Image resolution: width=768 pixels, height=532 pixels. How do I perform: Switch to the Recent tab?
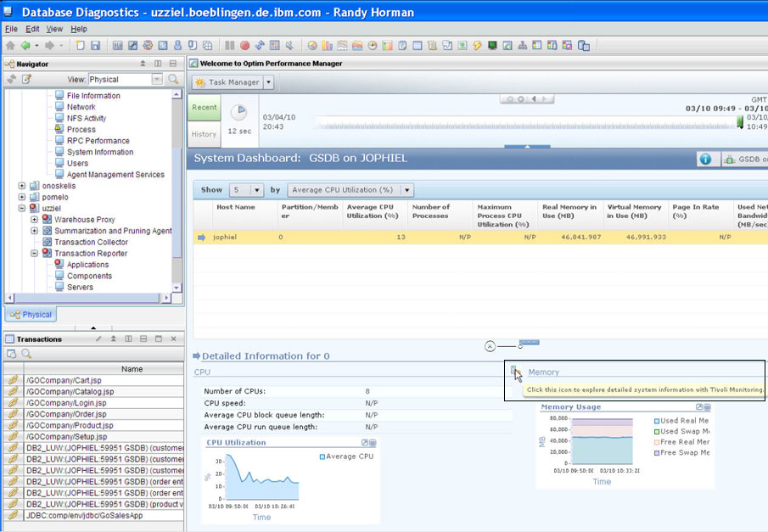pos(205,107)
